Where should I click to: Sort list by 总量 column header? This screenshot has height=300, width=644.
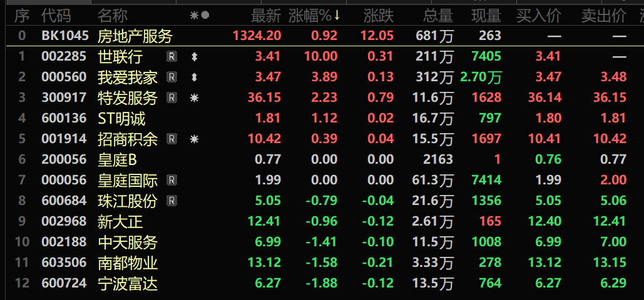tap(438, 16)
